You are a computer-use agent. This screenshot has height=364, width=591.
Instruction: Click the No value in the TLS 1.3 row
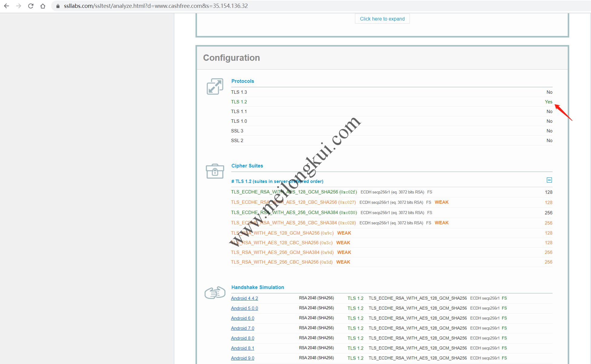tap(550, 92)
